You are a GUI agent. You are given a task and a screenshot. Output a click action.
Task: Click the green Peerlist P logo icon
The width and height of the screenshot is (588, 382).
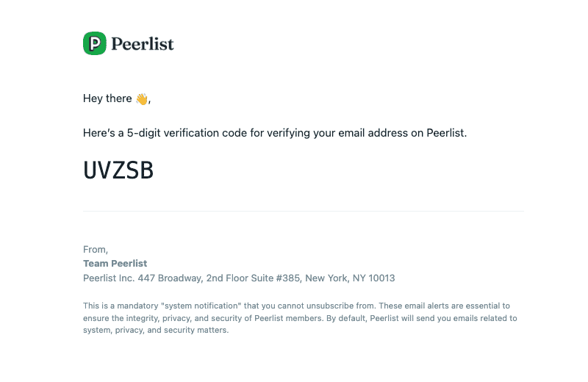pos(95,43)
